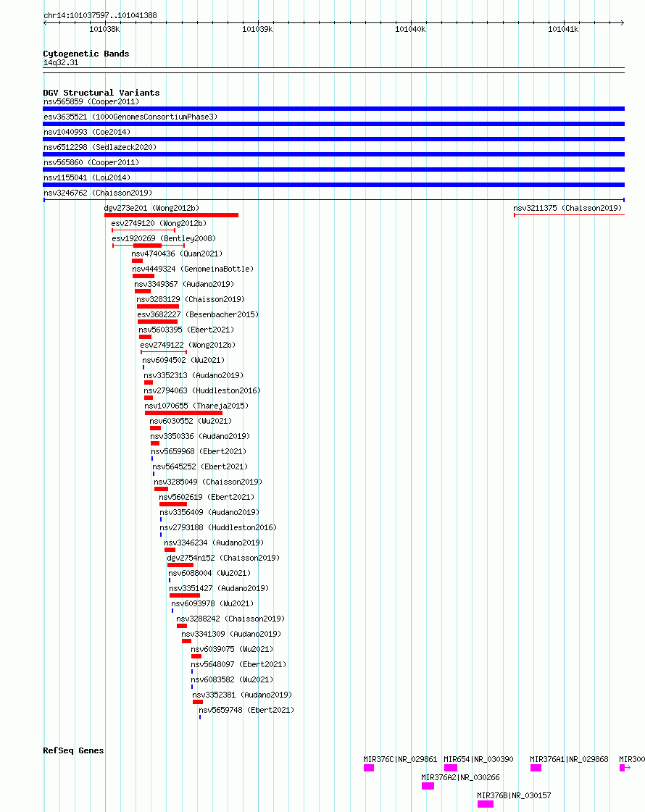The width and height of the screenshot is (645, 812).
Task: Select nsv1070655 (Thareja2015) variant
Action: [x=196, y=406]
